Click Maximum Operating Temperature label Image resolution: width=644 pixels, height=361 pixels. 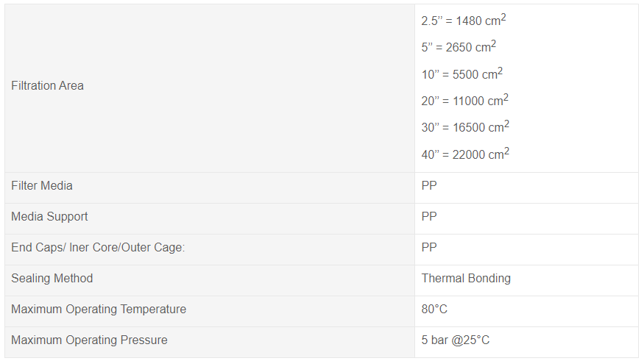(x=99, y=310)
